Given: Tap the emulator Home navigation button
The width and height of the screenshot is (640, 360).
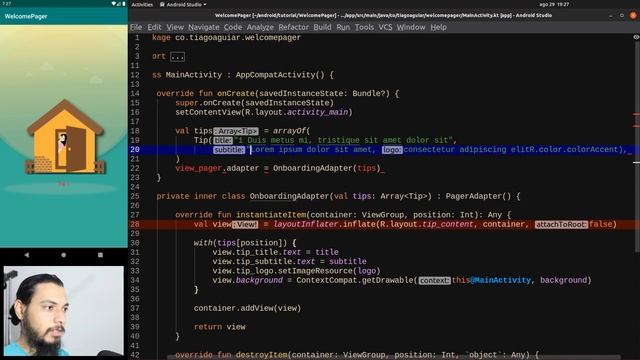Looking at the screenshot, I should tap(64, 255).
